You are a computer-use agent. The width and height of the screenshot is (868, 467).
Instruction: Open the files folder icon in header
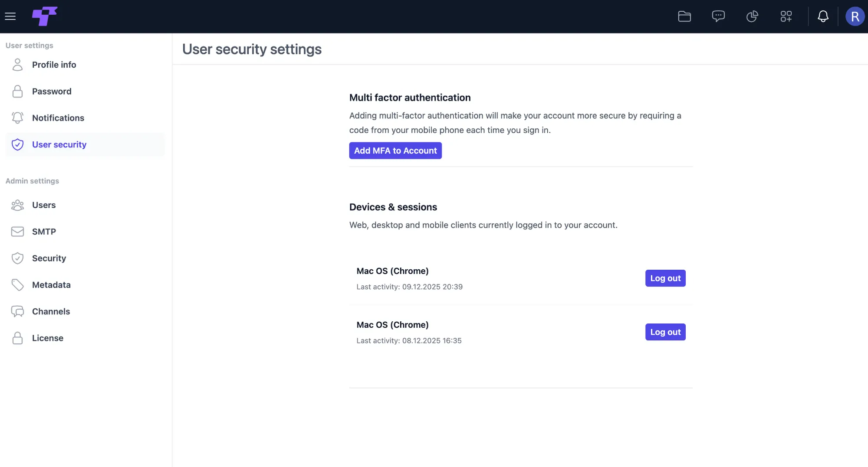(x=684, y=16)
